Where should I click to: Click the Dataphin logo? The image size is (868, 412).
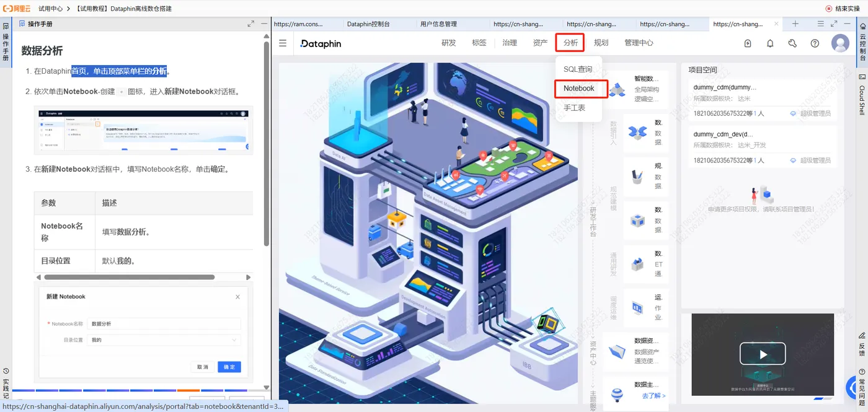(321, 43)
